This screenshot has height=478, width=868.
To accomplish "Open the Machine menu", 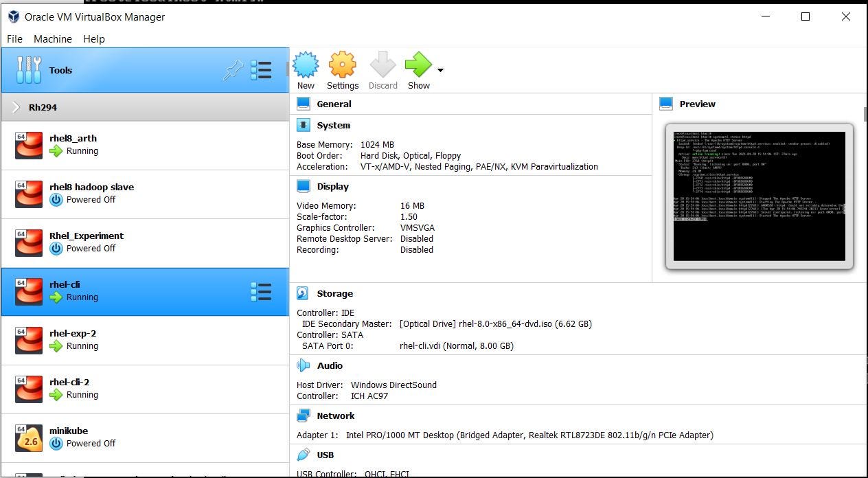I will 53,39.
